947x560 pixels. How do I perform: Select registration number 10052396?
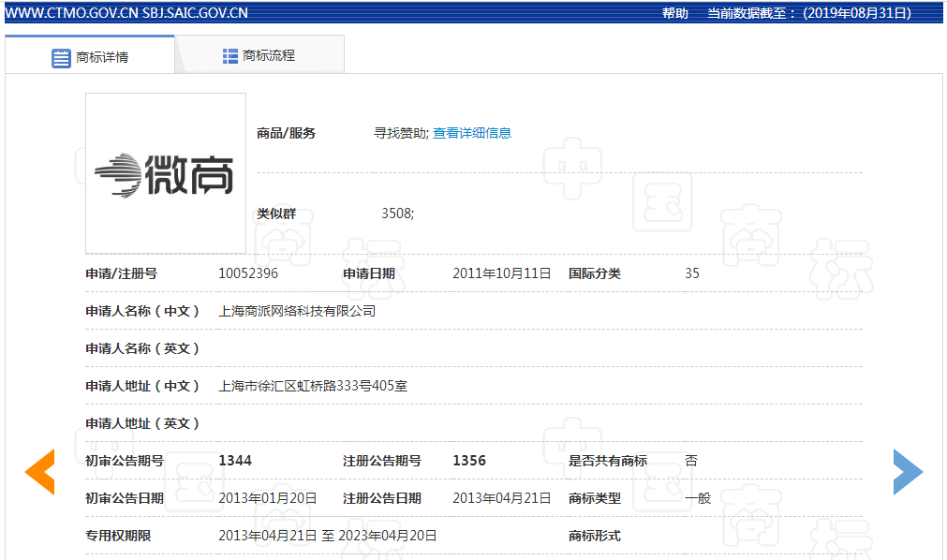(x=248, y=273)
